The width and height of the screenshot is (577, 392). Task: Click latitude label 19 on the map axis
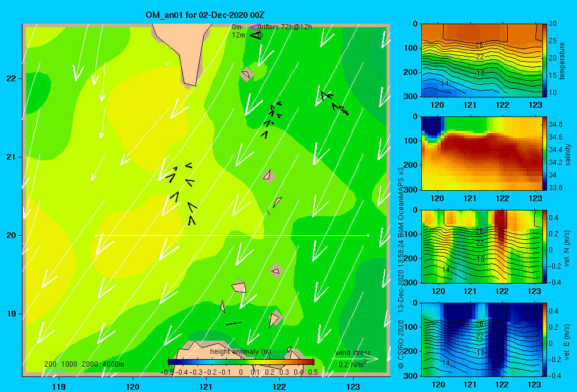point(12,314)
